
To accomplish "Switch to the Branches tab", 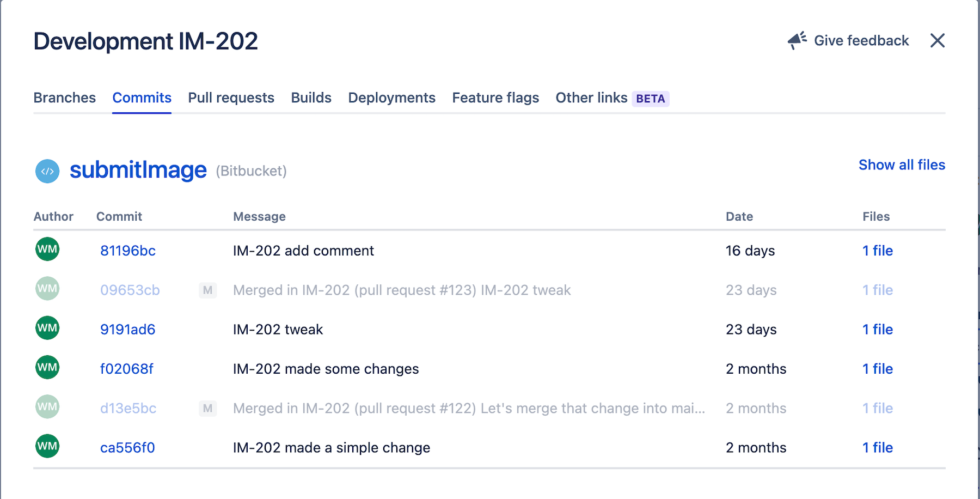I will point(64,98).
